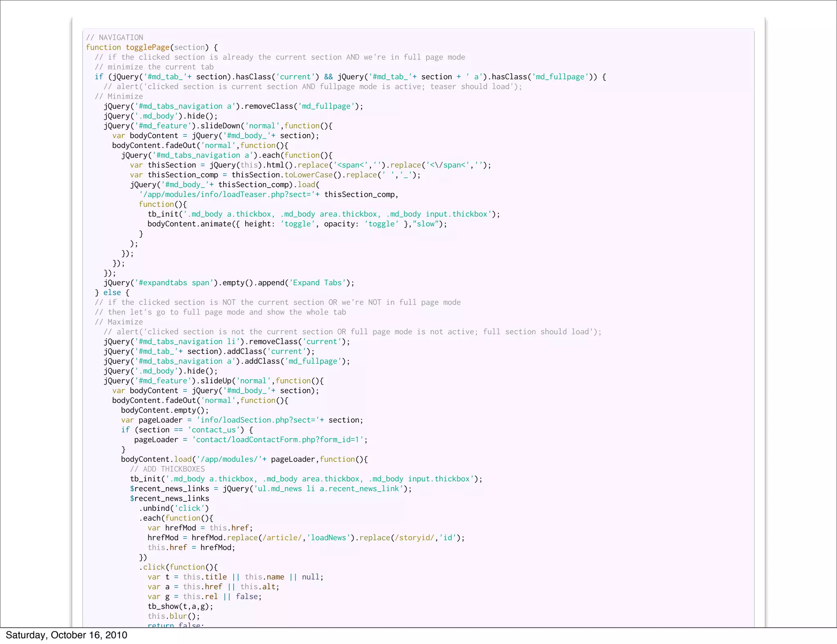Click the '} else {' line
The height and width of the screenshot is (644, 837).
click(112, 293)
